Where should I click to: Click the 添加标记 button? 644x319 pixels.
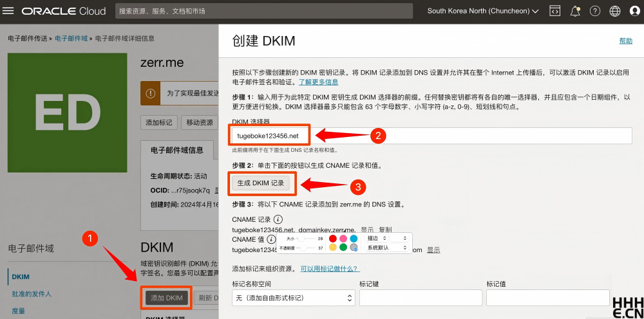159,123
